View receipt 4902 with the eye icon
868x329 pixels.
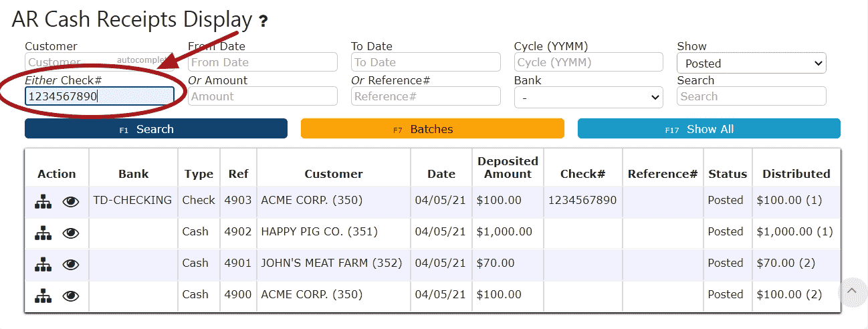pos(71,233)
